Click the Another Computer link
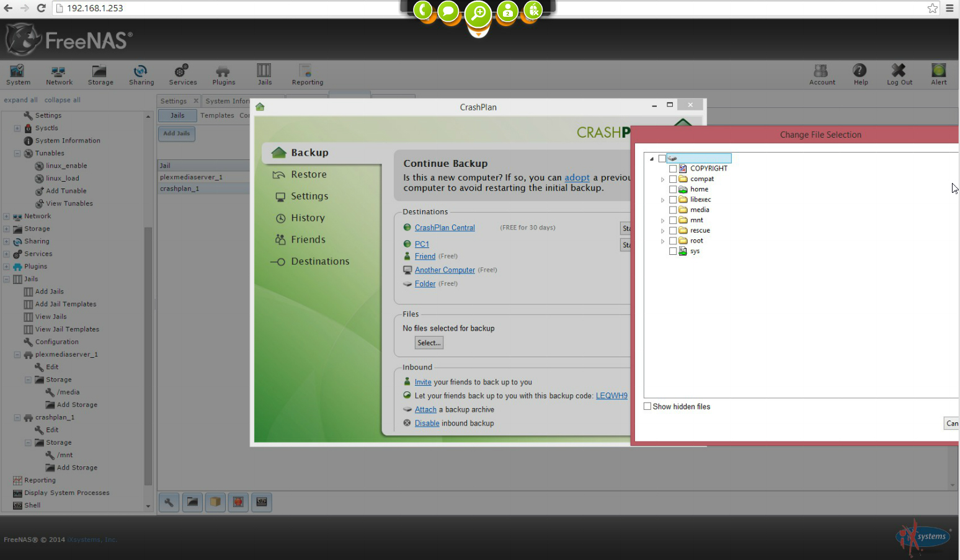This screenshot has width=960, height=560. pos(445,270)
